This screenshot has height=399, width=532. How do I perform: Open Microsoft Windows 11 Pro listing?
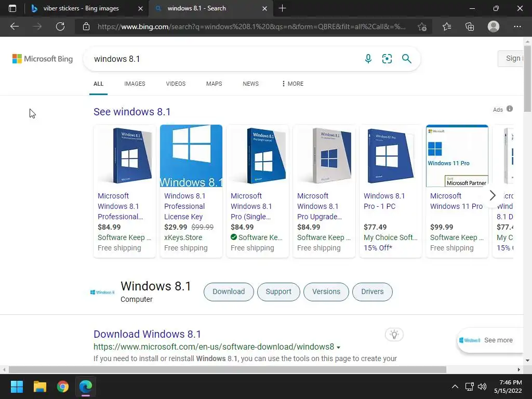tap(456, 201)
